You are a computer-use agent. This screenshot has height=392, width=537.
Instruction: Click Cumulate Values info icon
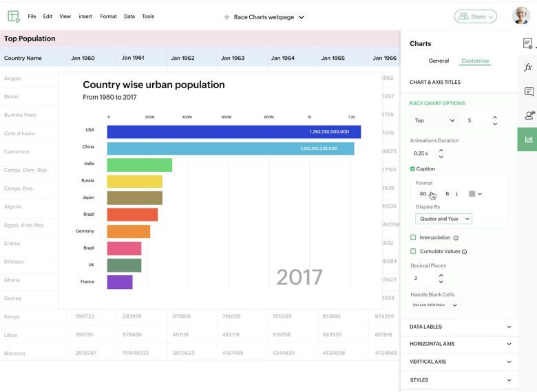[465, 252]
